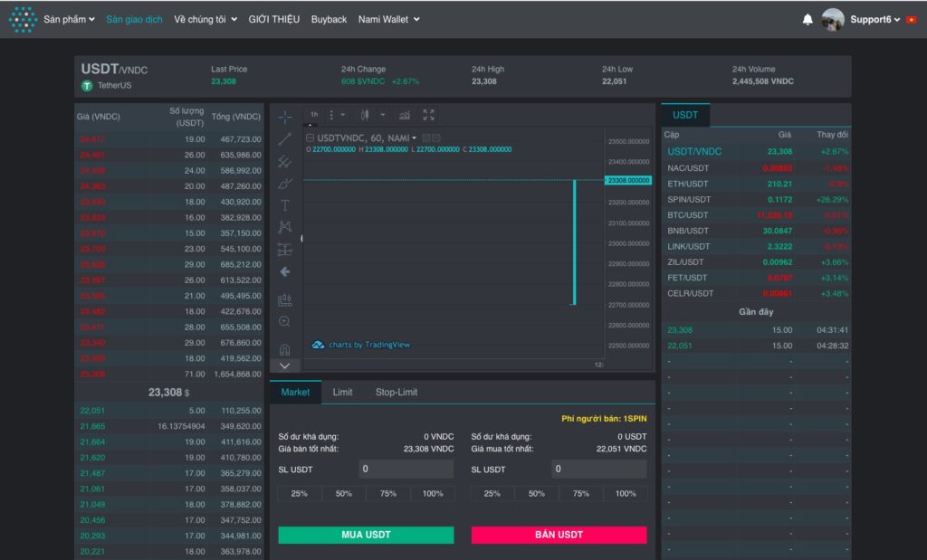Select the brush drawing tool
This screenshot has height=560, width=927.
point(285,184)
